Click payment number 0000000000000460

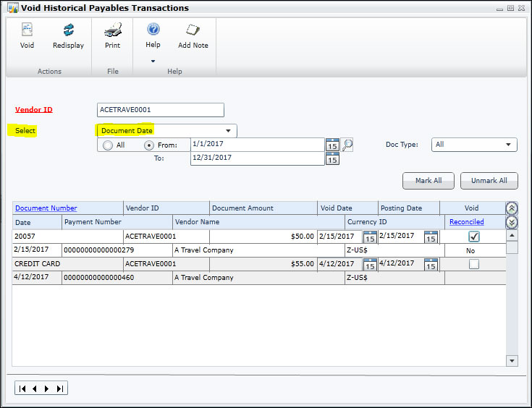pyautogui.click(x=117, y=278)
